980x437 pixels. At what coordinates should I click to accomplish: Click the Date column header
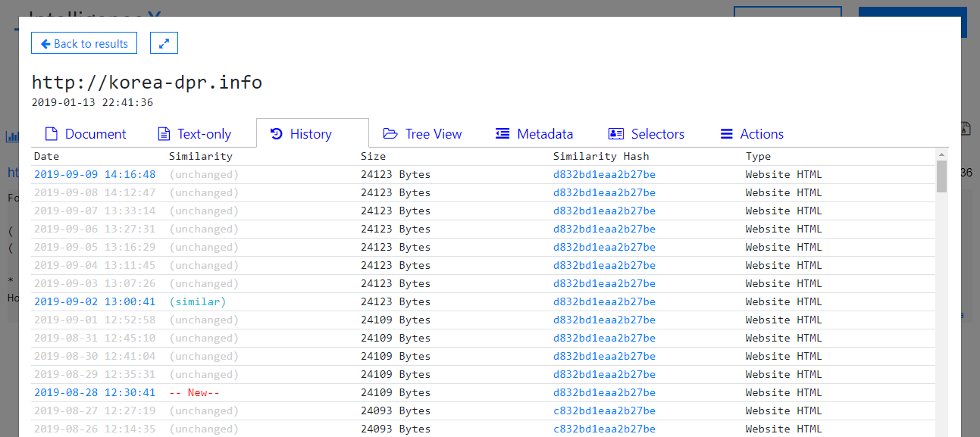click(x=46, y=156)
